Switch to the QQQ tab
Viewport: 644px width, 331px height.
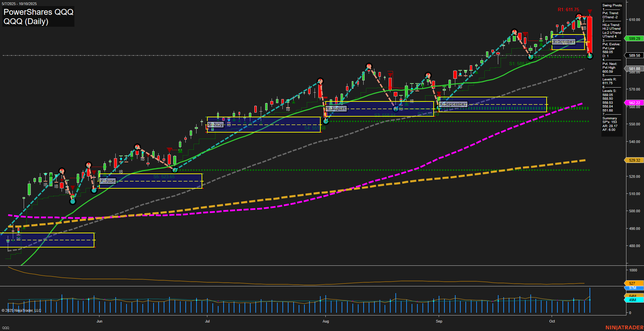tap(6, 327)
